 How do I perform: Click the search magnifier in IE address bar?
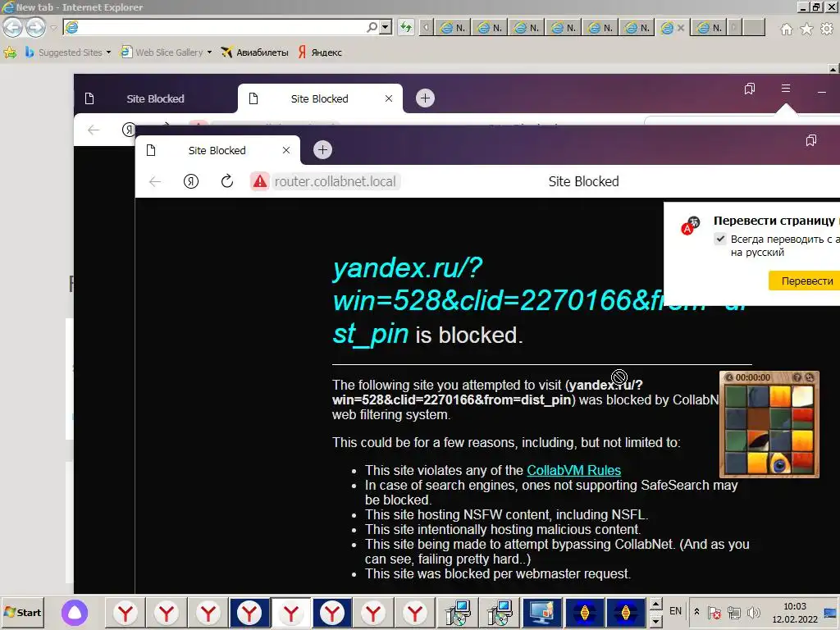pos(372,27)
